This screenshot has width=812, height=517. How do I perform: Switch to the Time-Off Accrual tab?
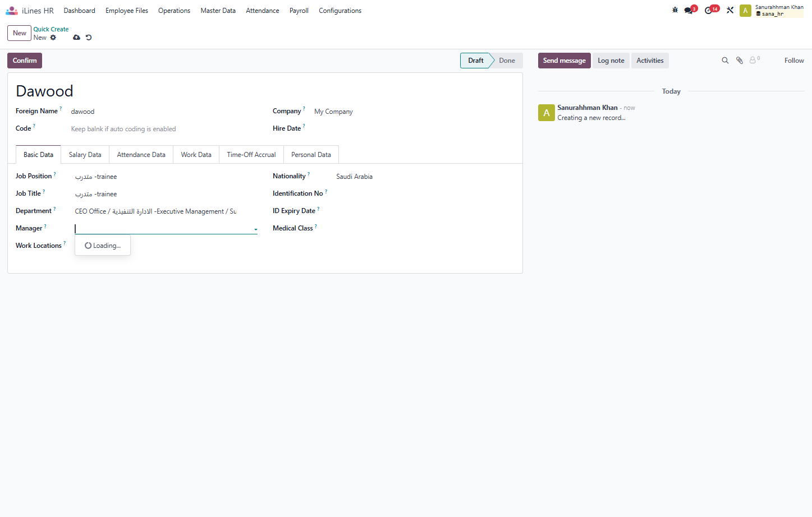pos(251,155)
